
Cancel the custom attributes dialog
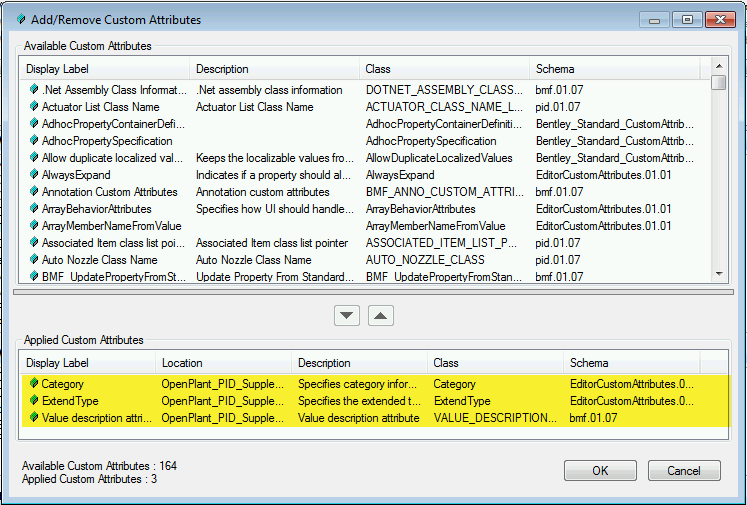(684, 471)
